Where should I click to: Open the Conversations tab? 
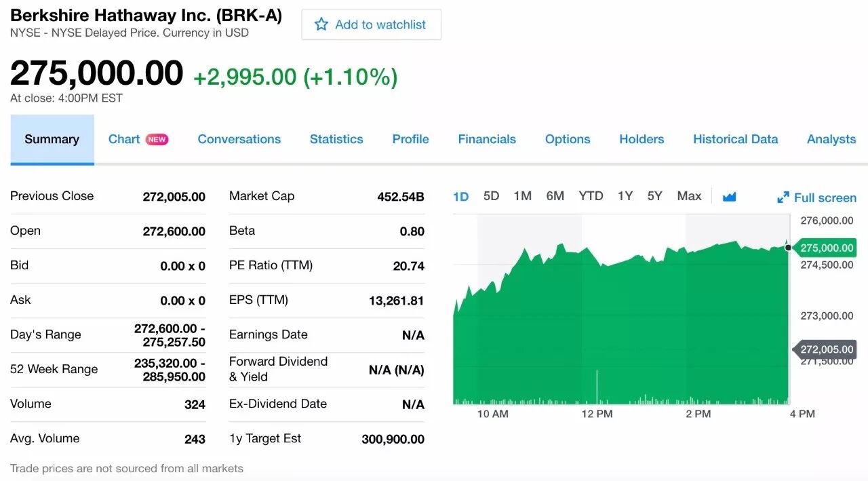point(239,139)
